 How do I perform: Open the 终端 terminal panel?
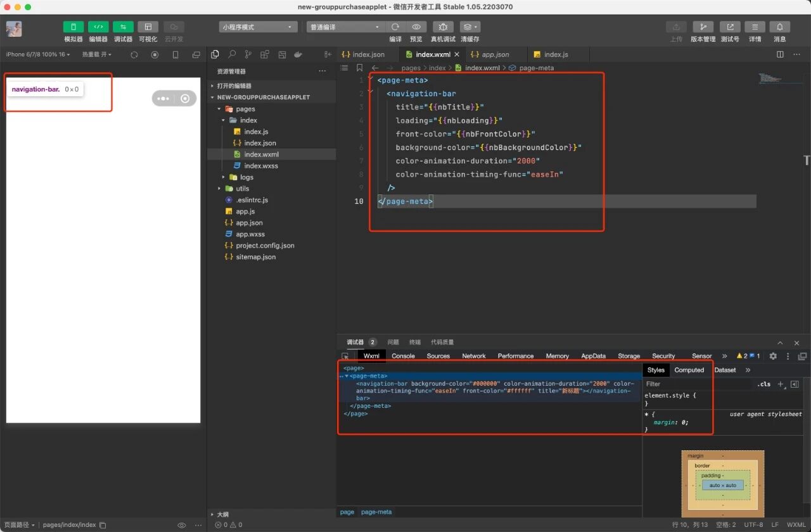[415, 342]
